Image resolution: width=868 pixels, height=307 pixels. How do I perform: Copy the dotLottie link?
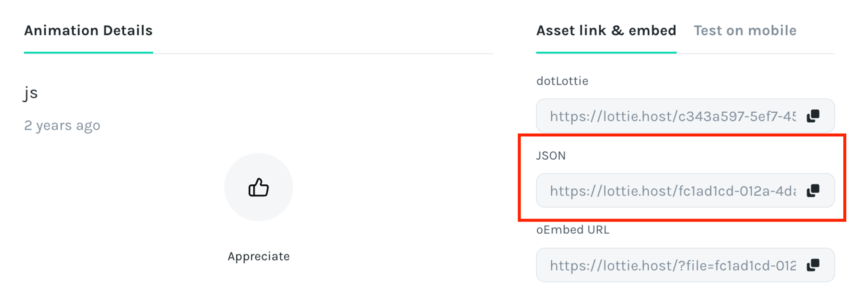tap(813, 116)
